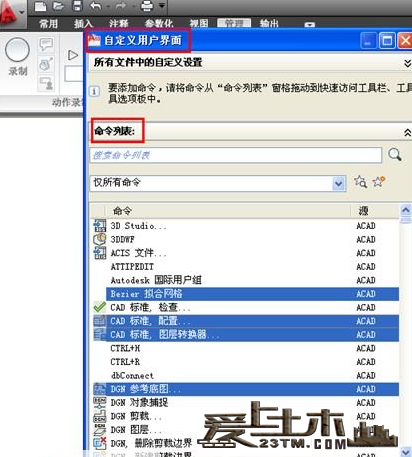Click the DGN 对象捕捉 command icon
412x457 pixels.
click(x=99, y=403)
